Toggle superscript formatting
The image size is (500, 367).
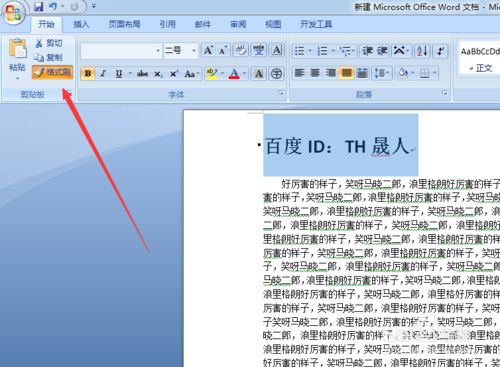click(174, 73)
